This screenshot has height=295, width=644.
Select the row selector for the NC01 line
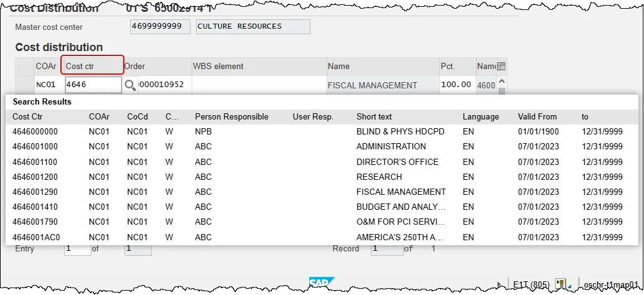tap(25, 85)
